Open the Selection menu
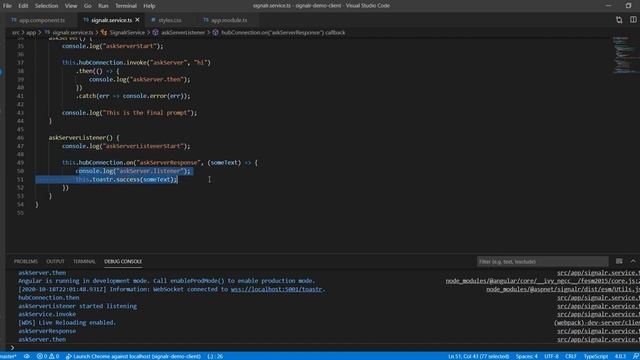Screen dimensions: 640x360 (46, 6)
